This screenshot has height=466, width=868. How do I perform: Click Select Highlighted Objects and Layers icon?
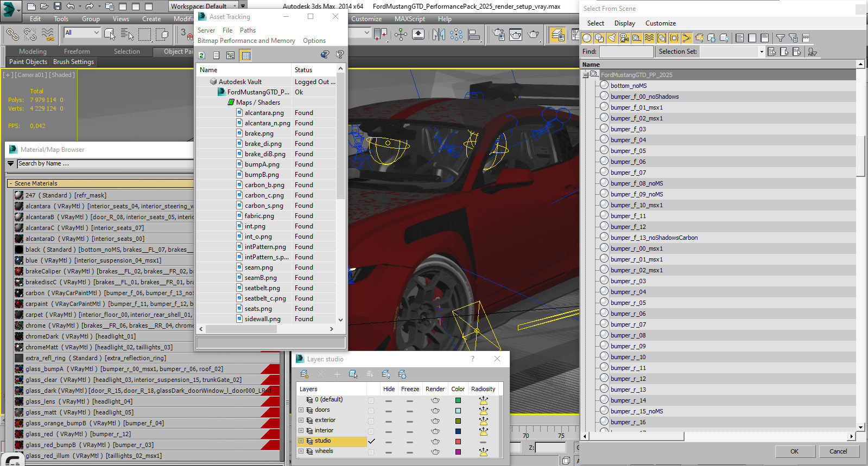click(353, 374)
